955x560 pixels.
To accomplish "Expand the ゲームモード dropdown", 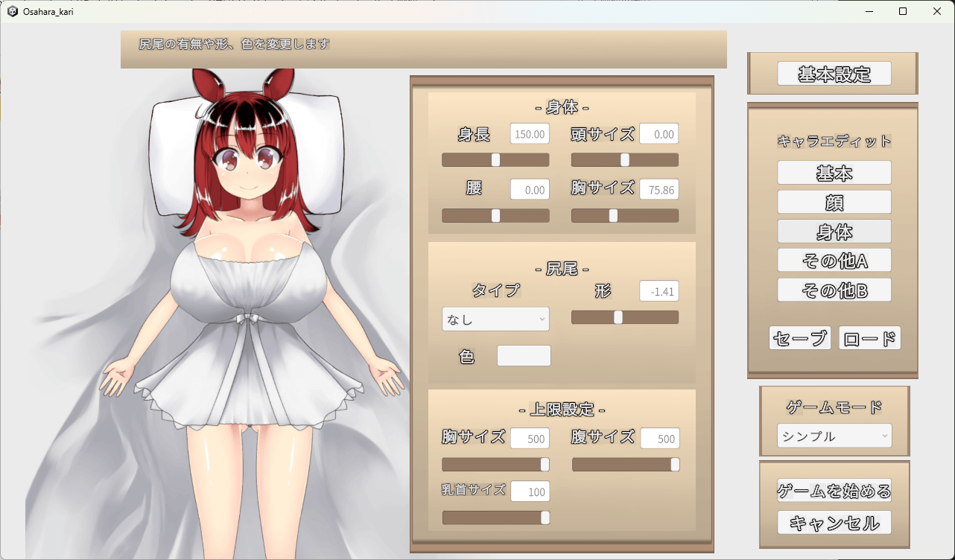I will pos(834,436).
